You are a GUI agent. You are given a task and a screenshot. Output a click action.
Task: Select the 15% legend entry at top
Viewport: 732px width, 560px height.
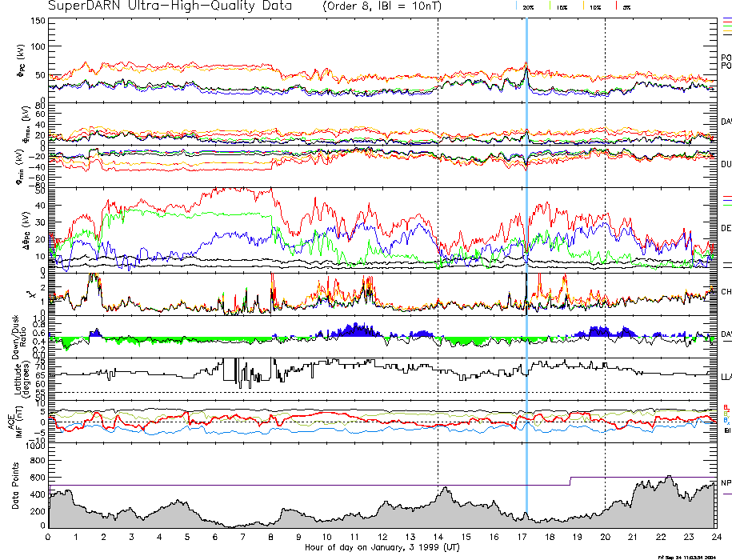[562, 6]
